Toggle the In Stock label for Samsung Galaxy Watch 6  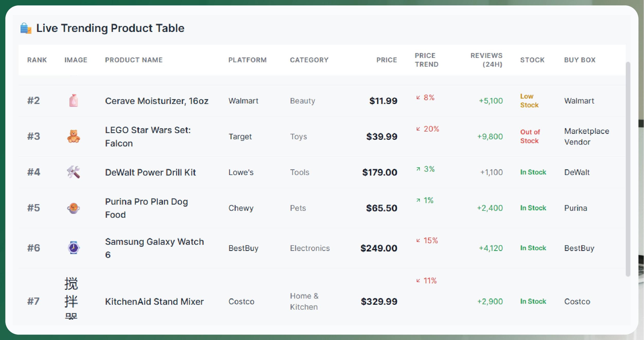click(x=533, y=248)
